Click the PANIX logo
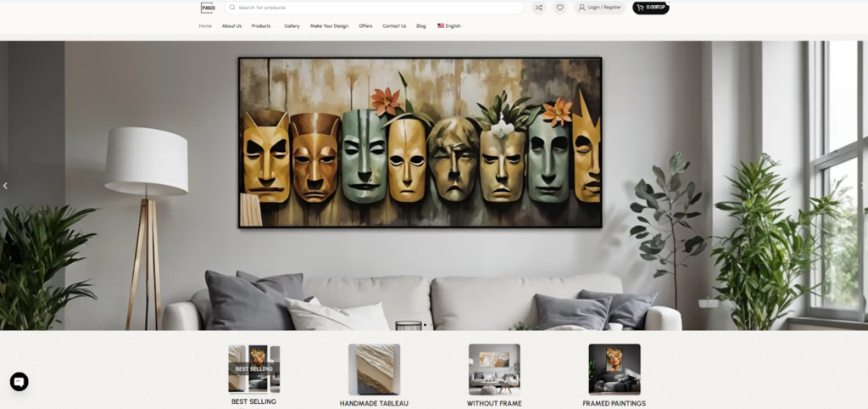This screenshot has height=409, width=868. pyautogui.click(x=208, y=8)
